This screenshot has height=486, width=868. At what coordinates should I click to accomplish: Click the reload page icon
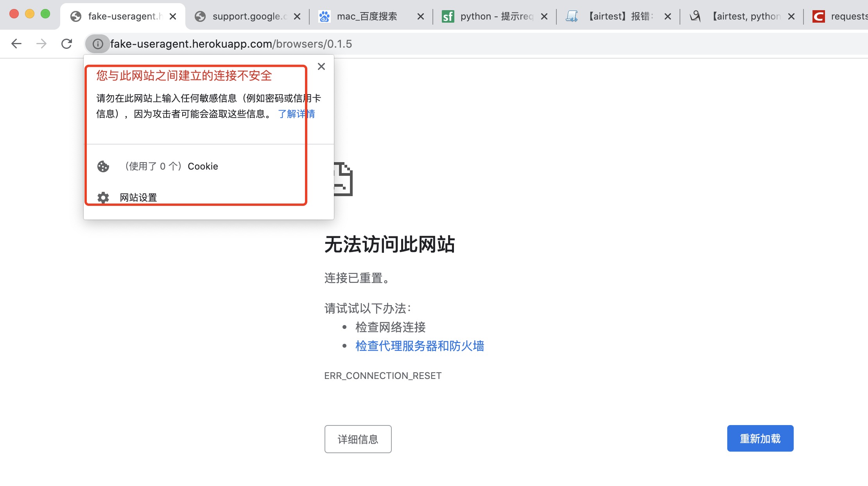[x=66, y=44]
